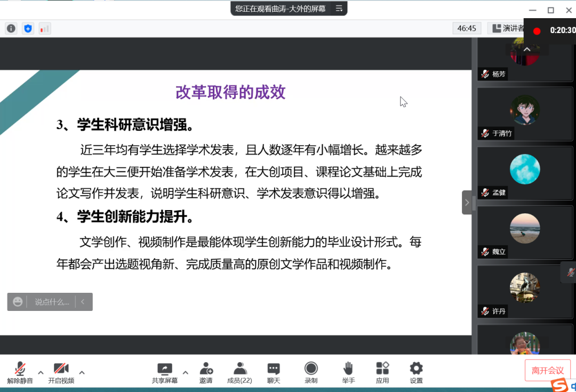The width and height of the screenshot is (576, 392).
Task: Click the meeting info icon
Action: [x=11, y=28]
